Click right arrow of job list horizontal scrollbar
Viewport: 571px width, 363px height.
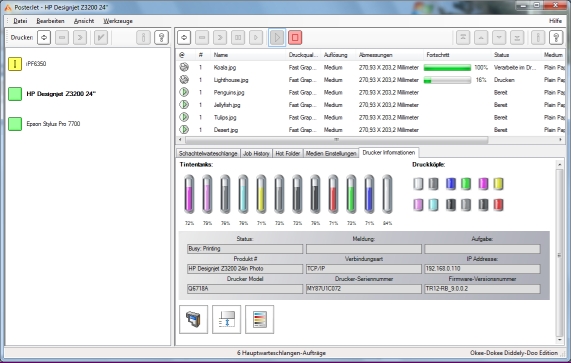point(560,140)
